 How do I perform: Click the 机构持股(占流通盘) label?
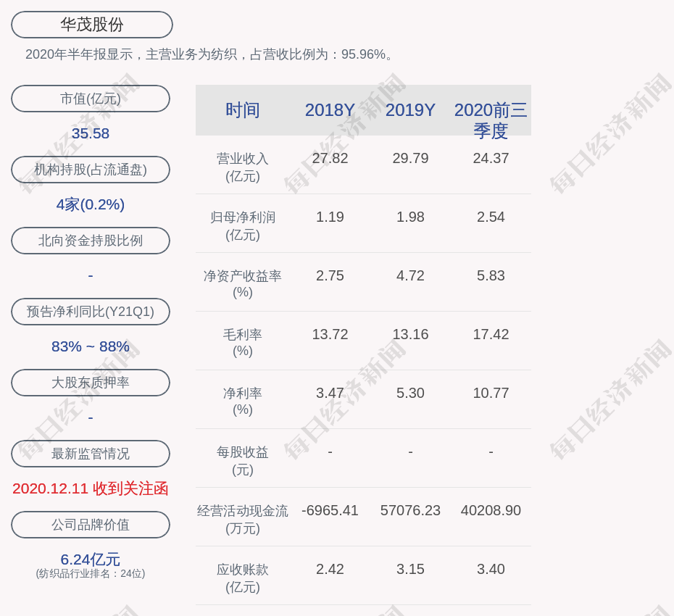coord(91,170)
